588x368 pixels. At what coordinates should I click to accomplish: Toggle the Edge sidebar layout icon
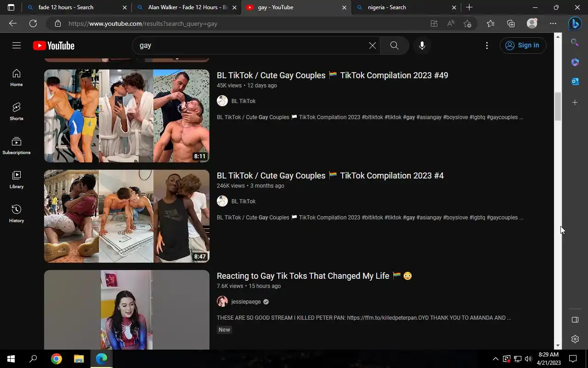coord(575,320)
